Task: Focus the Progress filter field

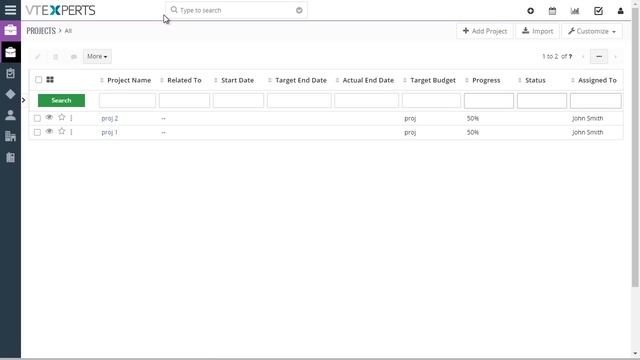Action: point(489,101)
